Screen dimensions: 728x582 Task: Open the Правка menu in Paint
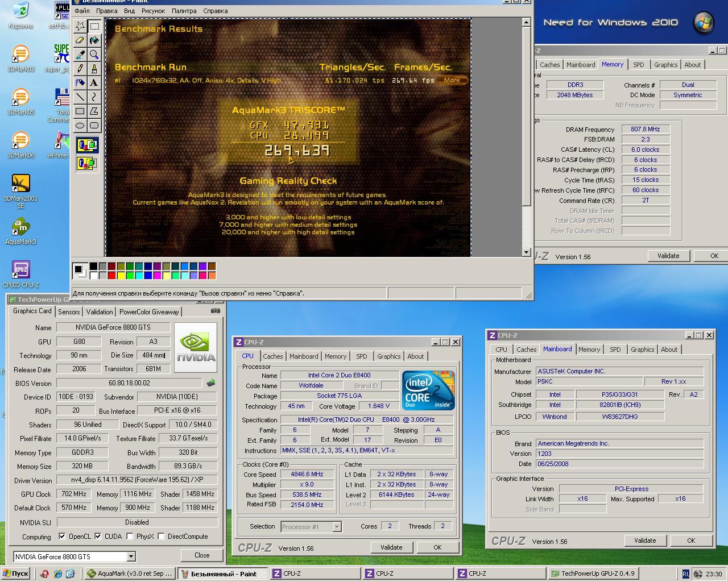[107, 11]
